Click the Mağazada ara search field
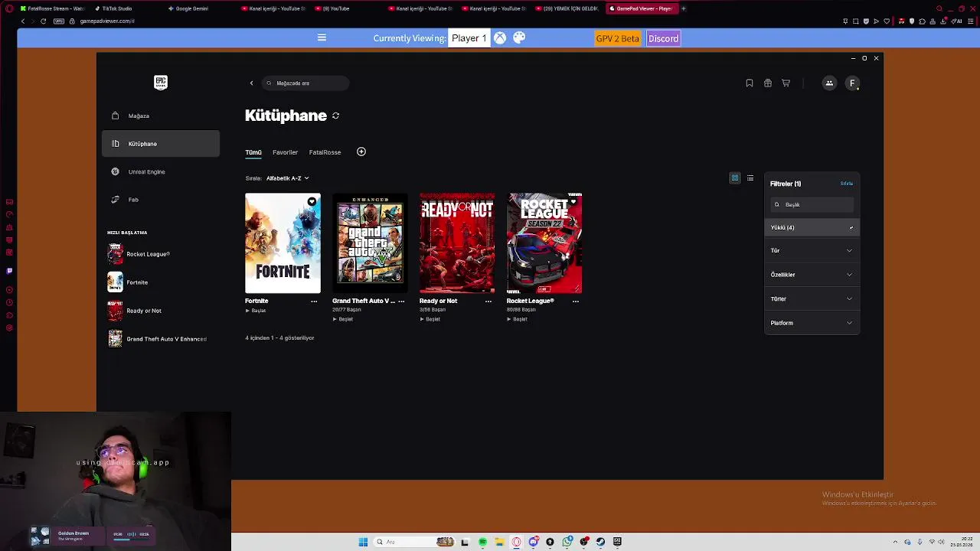The image size is (980, 551). (305, 83)
